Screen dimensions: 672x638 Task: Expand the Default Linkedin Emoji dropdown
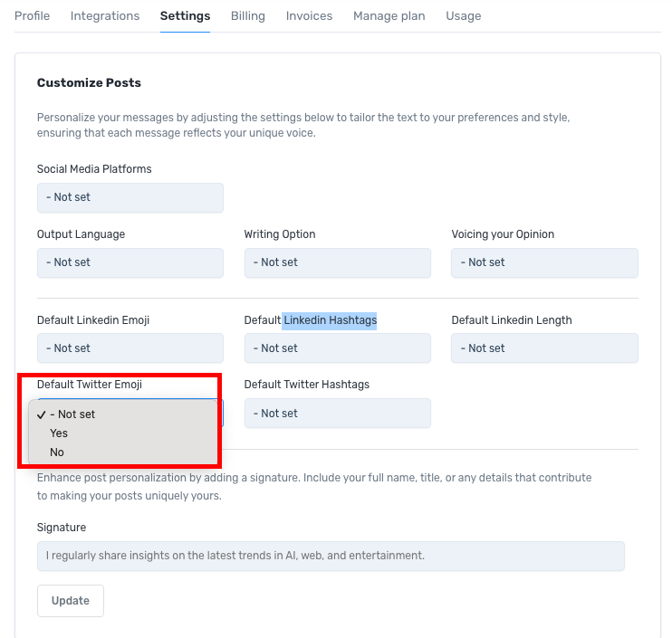pyautogui.click(x=130, y=348)
